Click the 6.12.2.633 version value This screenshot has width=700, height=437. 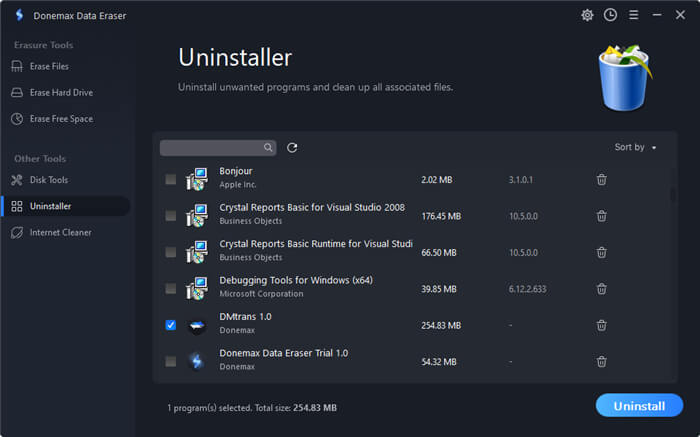pyautogui.click(x=527, y=289)
